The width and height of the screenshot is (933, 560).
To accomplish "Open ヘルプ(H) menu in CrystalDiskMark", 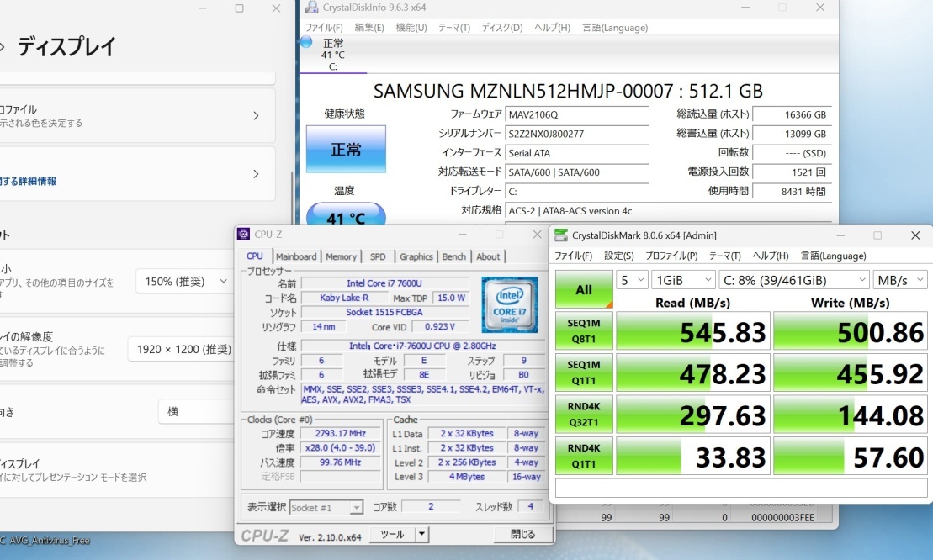I will point(770,256).
